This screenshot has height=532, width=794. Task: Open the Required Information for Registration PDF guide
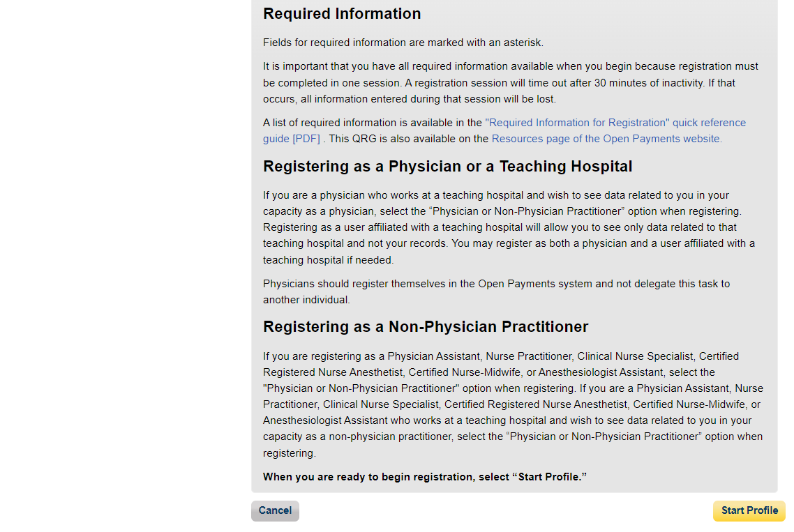tap(614, 123)
